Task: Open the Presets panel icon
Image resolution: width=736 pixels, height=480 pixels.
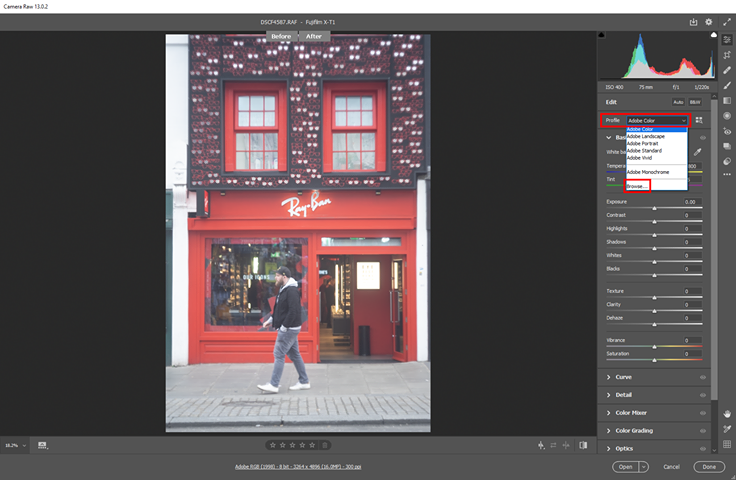Action: click(727, 161)
